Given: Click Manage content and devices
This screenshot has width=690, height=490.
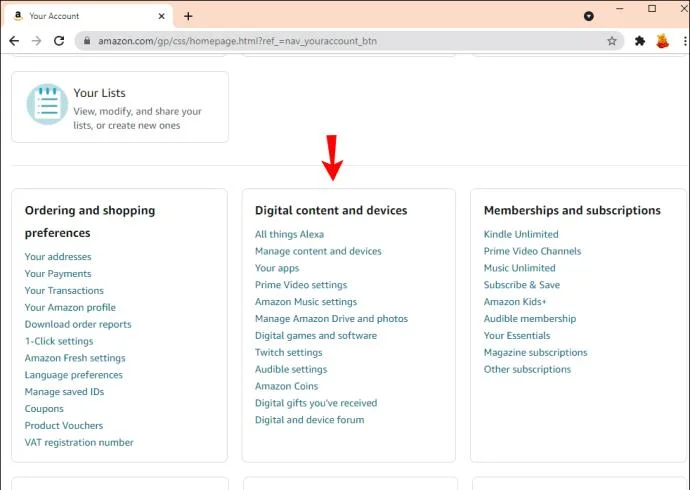Looking at the screenshot, I should point(318,251).
